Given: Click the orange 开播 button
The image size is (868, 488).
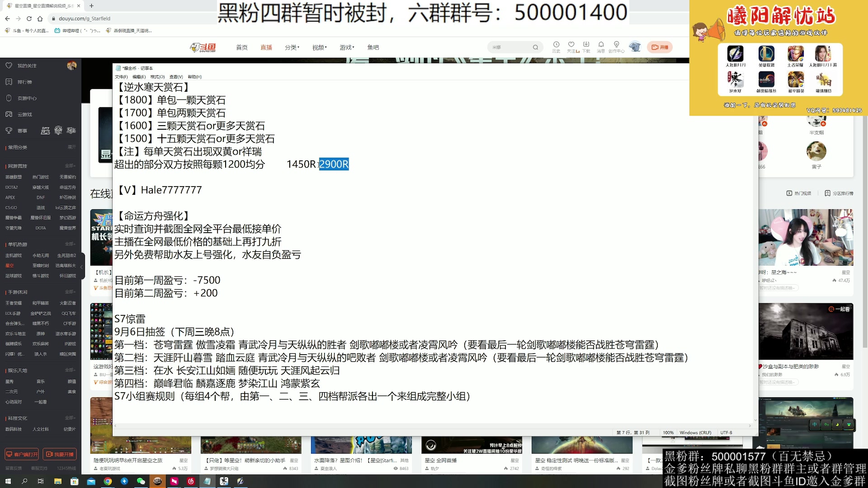Looking at the screenshot, I should pos(660,47).
